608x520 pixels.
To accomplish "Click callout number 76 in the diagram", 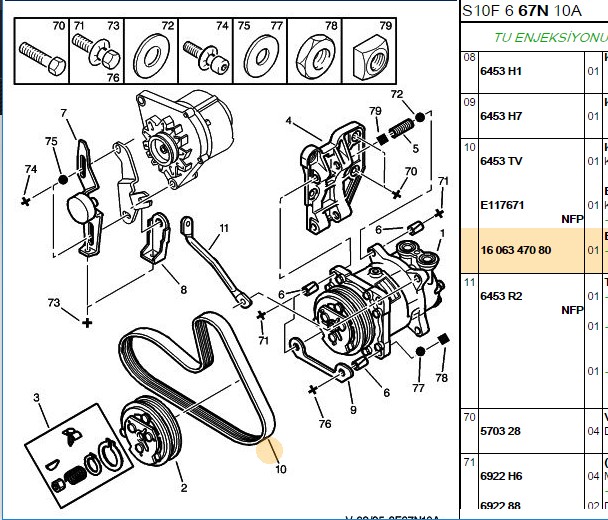I will [x=325, y=424].
